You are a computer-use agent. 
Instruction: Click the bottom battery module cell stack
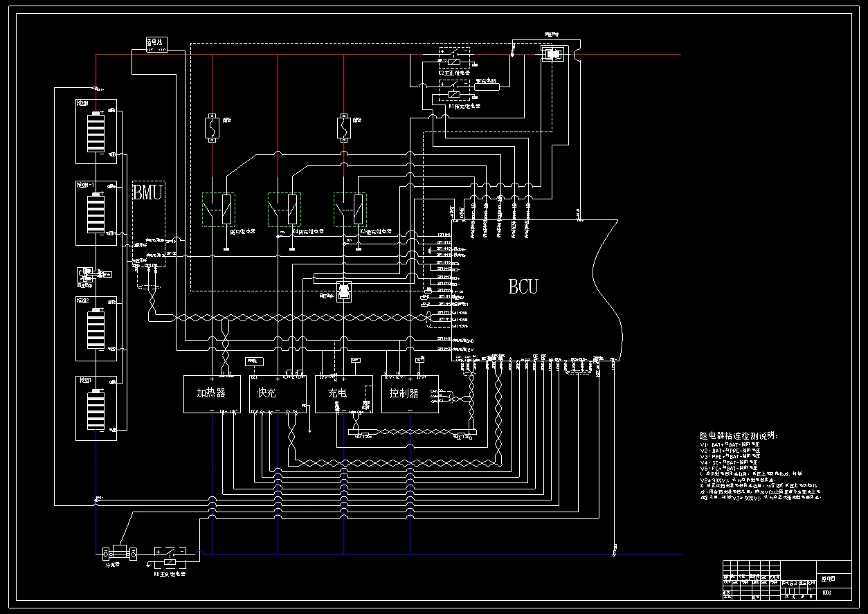96,410
